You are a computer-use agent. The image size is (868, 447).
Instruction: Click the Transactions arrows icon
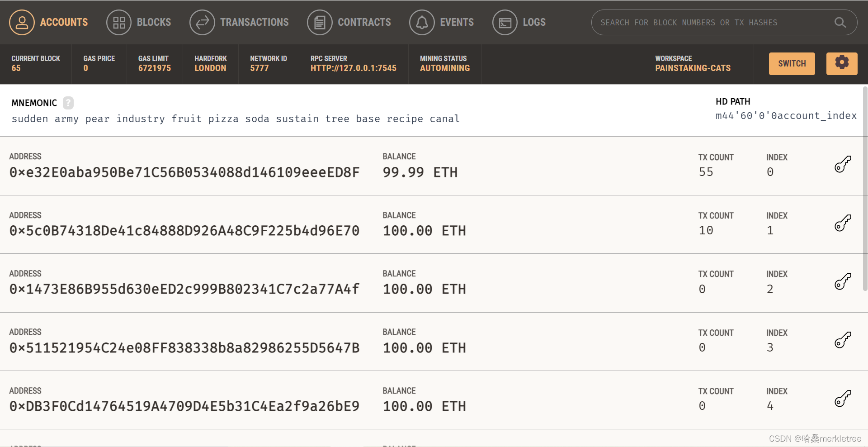pos(202,23)
